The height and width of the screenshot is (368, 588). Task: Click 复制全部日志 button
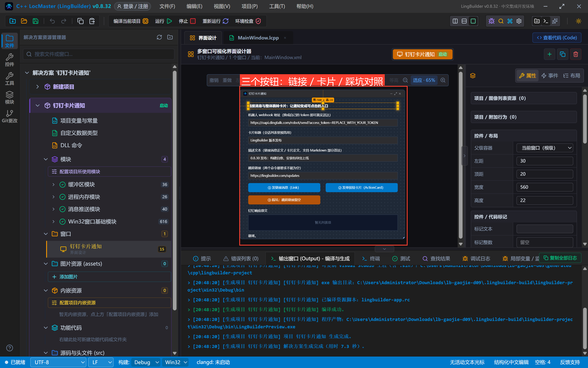tap(560, 258)
